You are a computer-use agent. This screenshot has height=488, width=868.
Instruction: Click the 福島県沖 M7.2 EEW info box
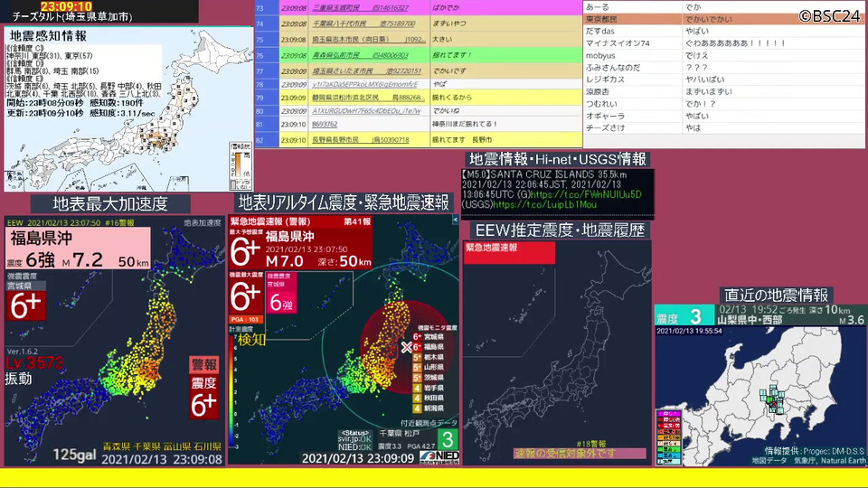78,249
